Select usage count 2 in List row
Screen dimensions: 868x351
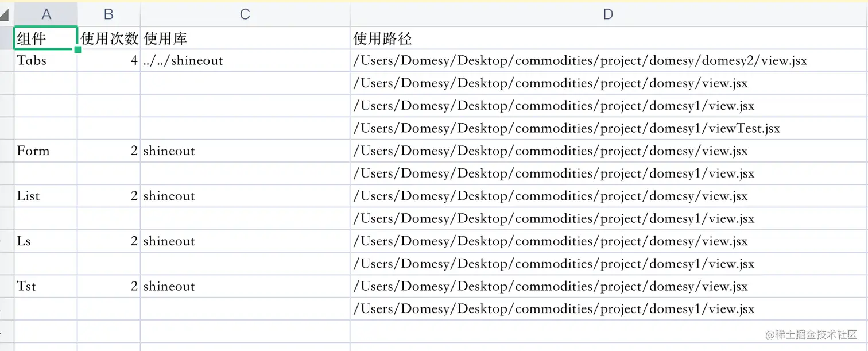coord(109,196)
